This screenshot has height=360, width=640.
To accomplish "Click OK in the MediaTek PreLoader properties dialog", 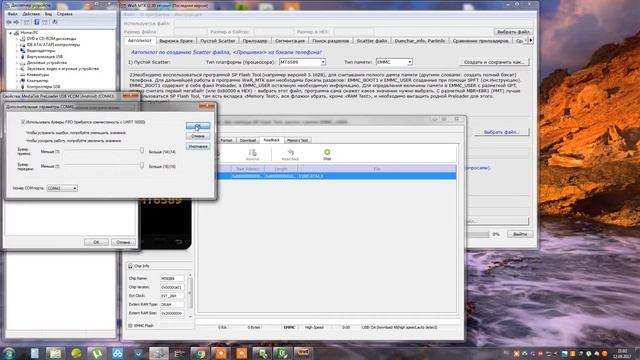I will 96,242.
